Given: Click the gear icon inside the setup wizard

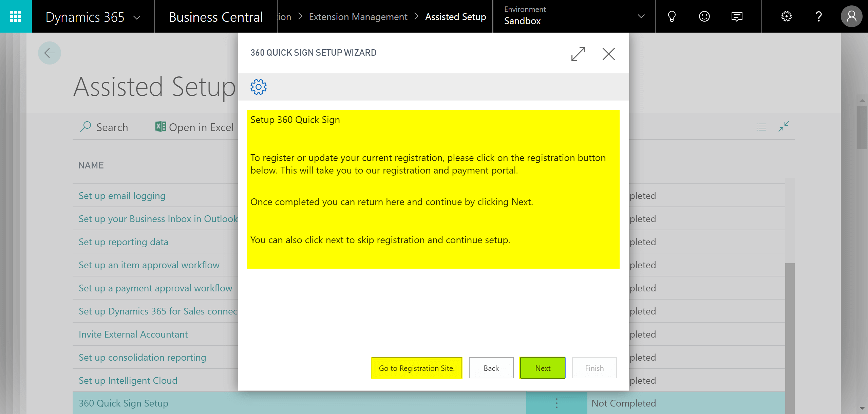Looking at the screenshot, I should pyautogui.click(x=258, y=87).
